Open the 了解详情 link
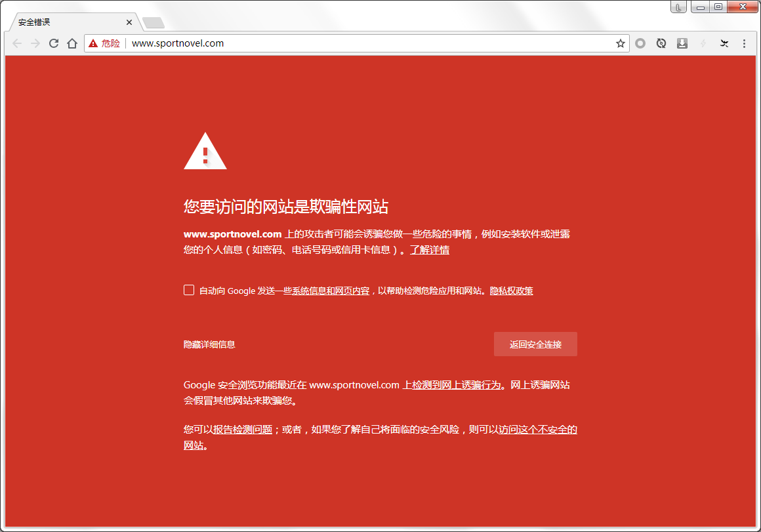761x532 pixels. coord(430,250)
